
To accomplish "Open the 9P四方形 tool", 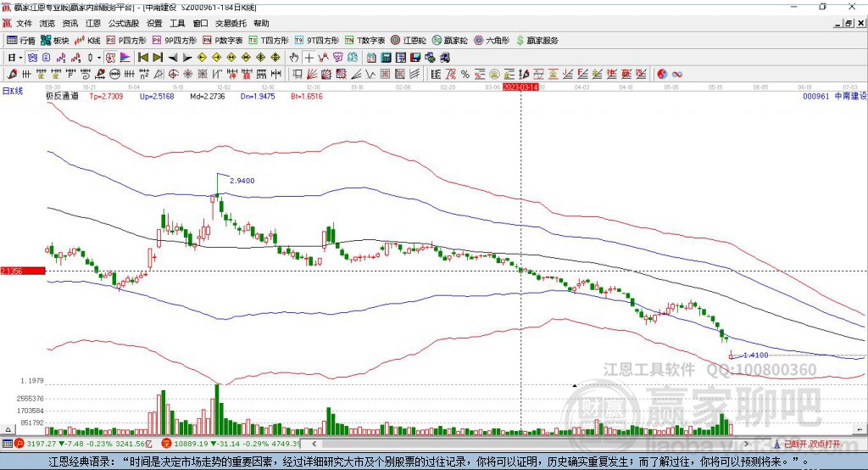I will point(175,41).
